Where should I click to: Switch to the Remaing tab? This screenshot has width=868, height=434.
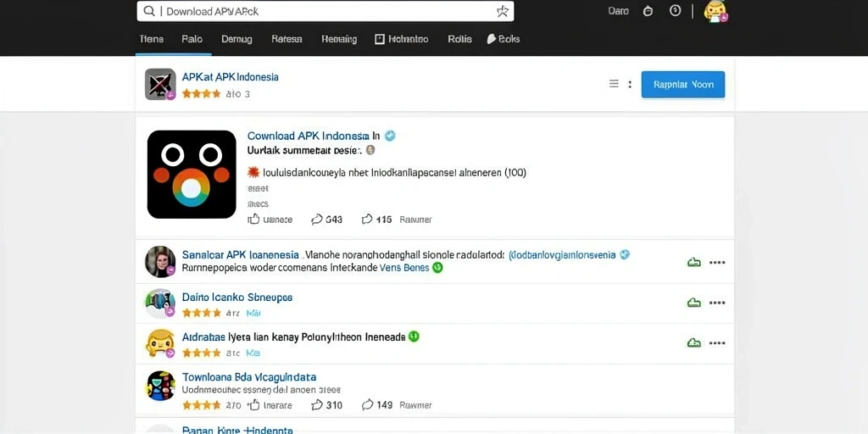coord(339,39)
